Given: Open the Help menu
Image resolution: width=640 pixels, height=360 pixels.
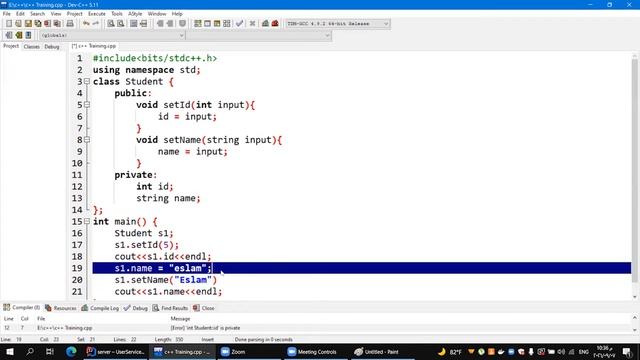Looking at the screenshot, I should [177, 13].
